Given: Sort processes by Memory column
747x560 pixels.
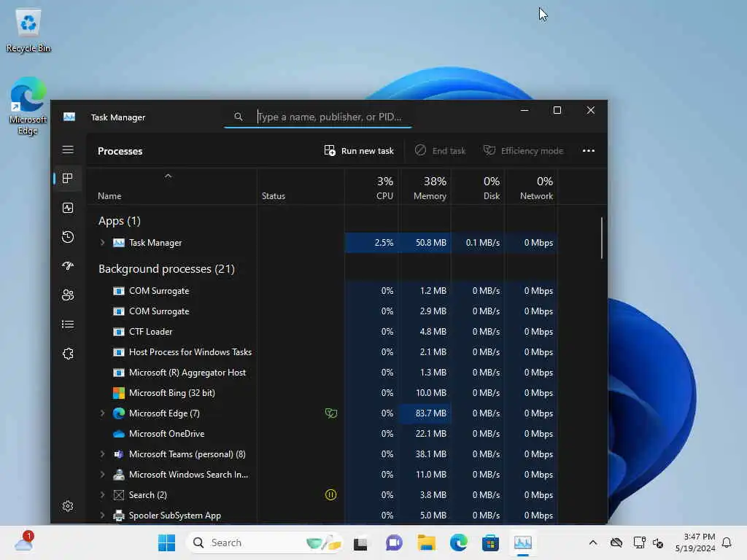Looking at the screenshot, I should coord(425,187).
